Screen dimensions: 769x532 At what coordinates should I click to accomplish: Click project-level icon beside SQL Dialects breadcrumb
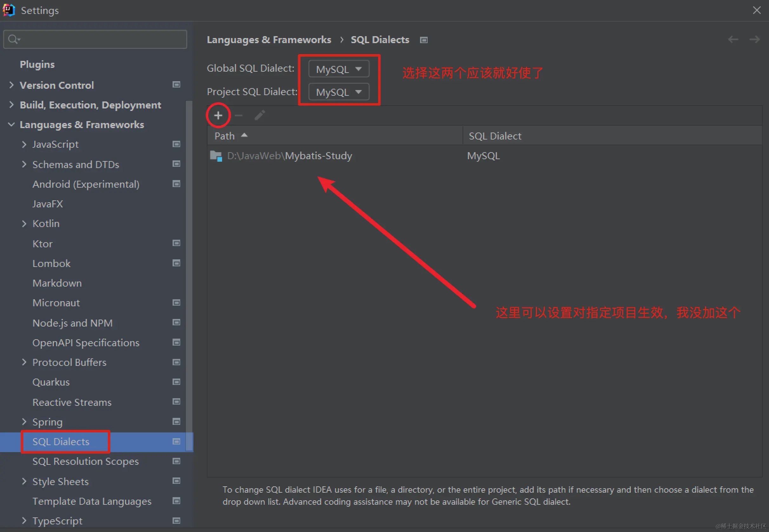[x=424, y=40]
